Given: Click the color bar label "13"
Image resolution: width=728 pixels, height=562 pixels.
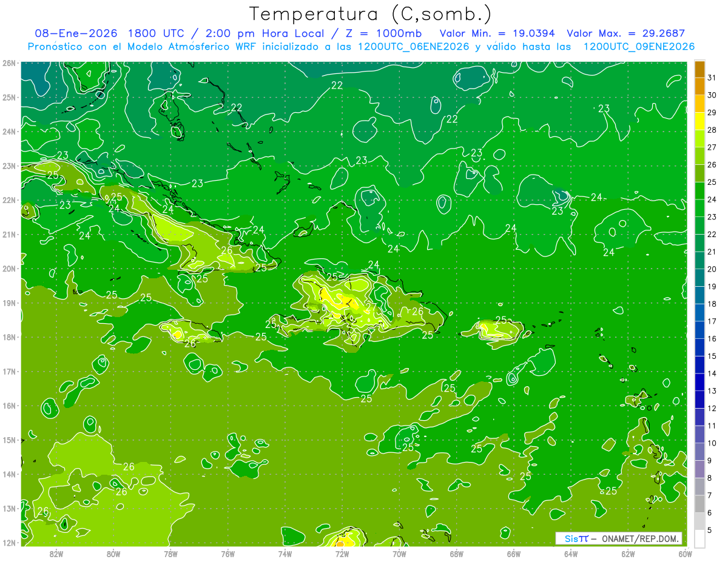Looking at the screenshot, I should click(712, 390).
